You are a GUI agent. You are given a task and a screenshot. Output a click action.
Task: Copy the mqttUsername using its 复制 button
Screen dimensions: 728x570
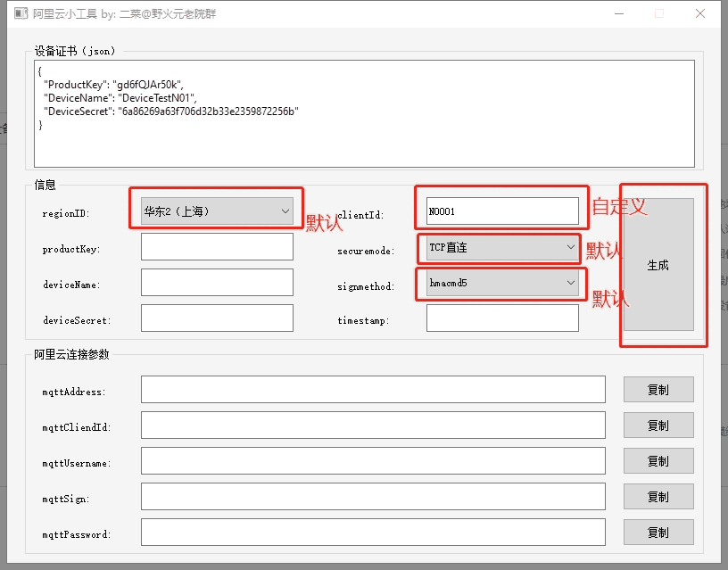tap(658, 461)
